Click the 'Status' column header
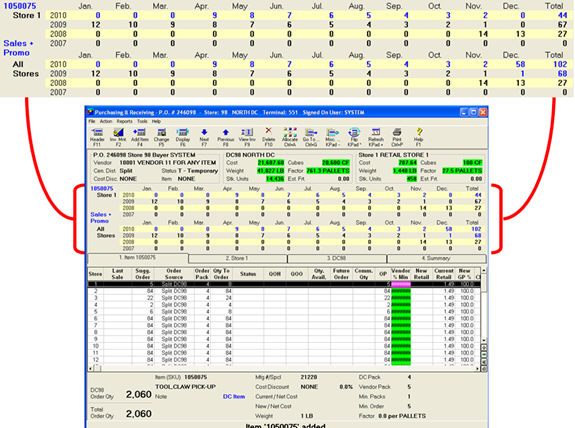Viewport: 575px width, 428px height. click(248, 274)
